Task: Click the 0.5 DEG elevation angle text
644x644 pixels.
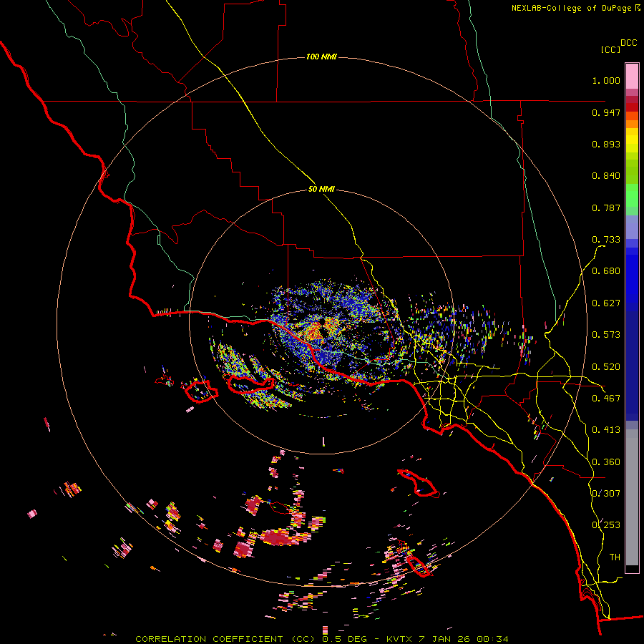Action: [344, 639]
